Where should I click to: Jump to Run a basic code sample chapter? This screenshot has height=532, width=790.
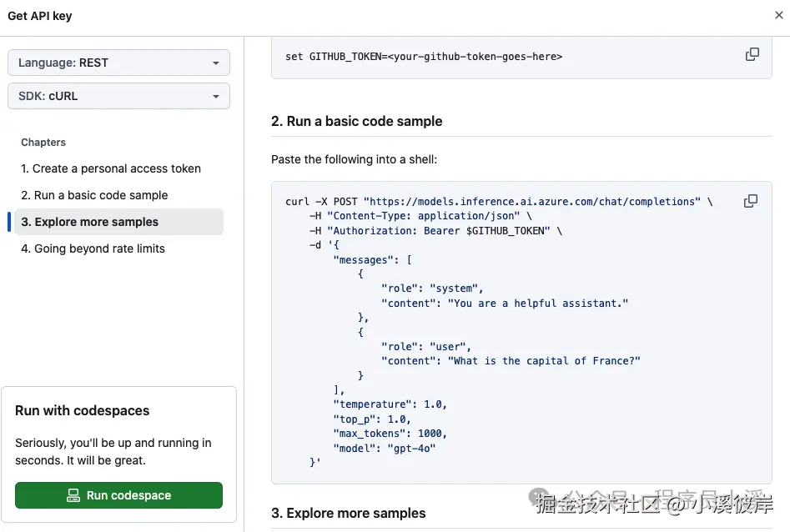coord(94,195)
